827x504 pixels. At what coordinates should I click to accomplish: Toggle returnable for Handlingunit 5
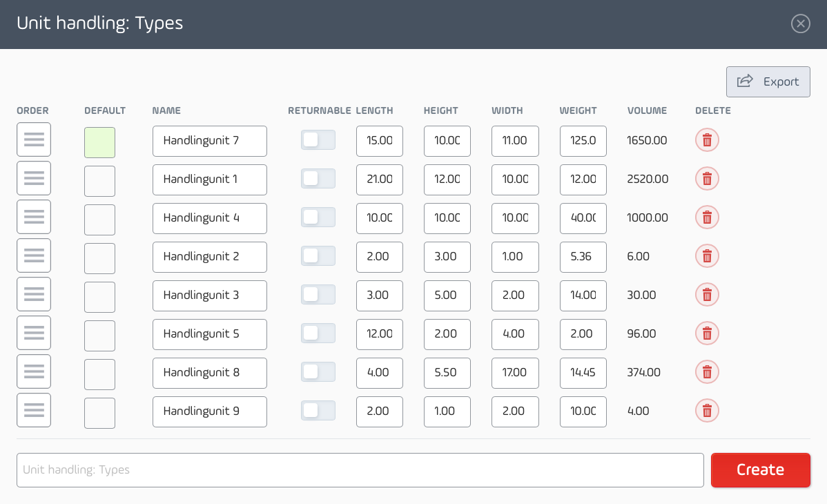(x=318, y=333)
